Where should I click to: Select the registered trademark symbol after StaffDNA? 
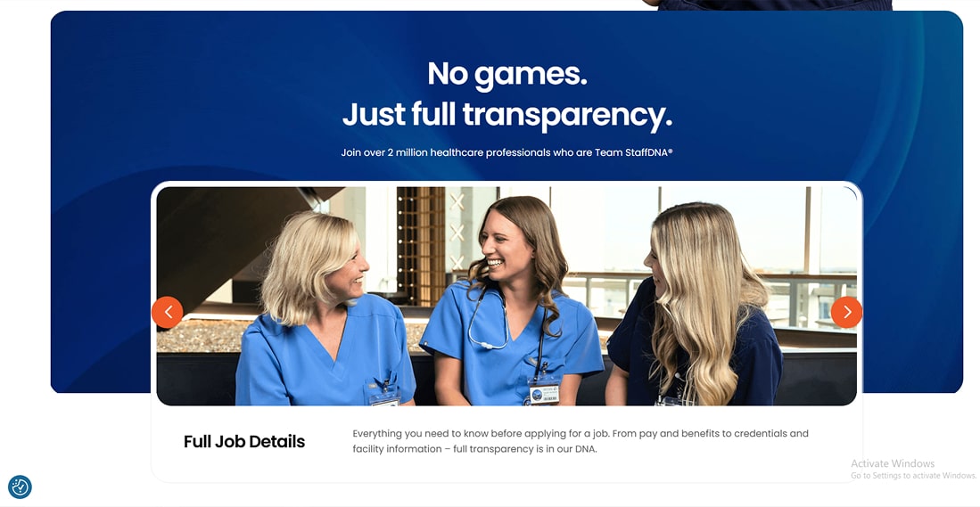pyautogui.click(x=670, y=151)
